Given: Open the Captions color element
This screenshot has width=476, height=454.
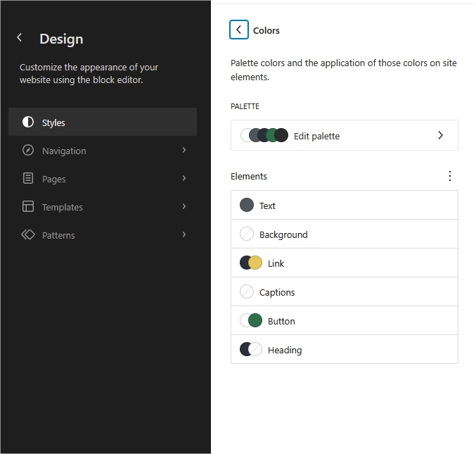Looking at the screenshot, I should click(344, 292).
